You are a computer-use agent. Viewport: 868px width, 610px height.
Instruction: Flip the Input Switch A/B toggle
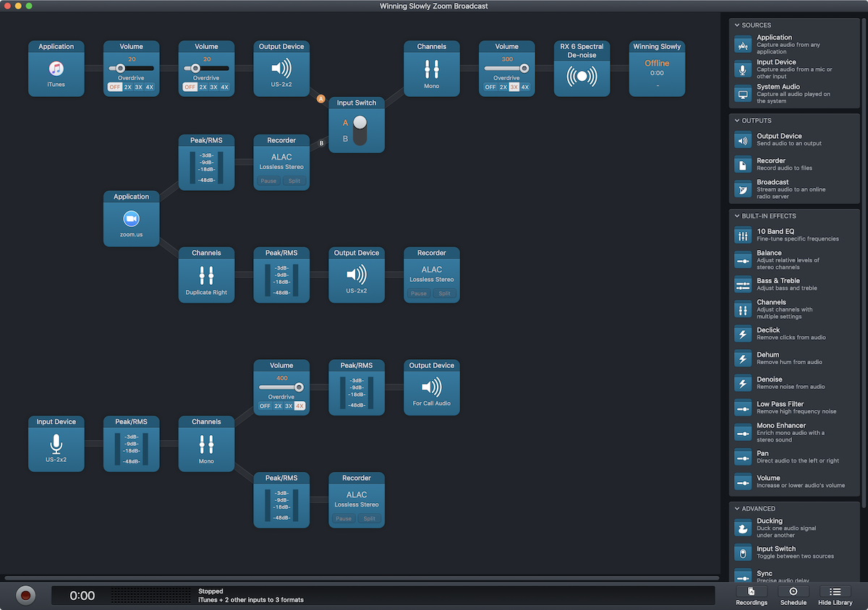tap(359, 130)
